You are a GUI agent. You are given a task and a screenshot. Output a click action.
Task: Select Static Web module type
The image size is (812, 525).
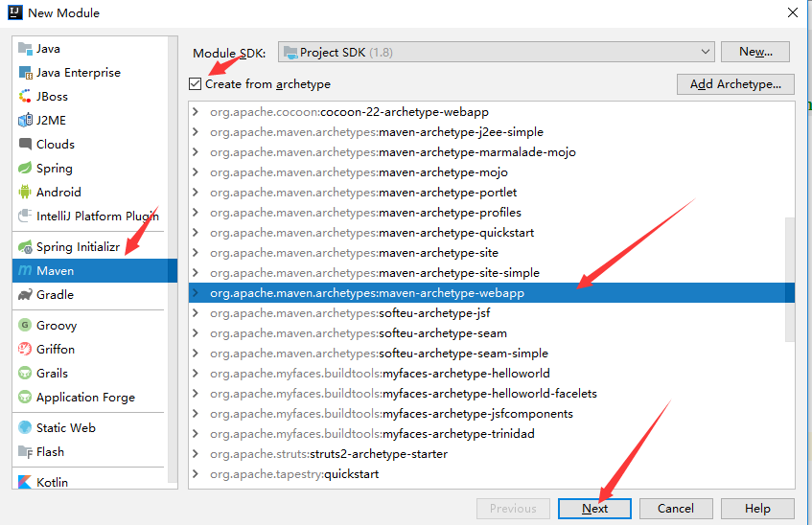91,427
